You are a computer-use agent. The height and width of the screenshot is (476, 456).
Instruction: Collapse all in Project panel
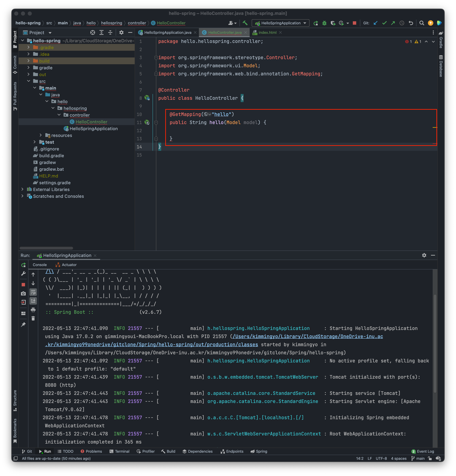tap(110, 33)
